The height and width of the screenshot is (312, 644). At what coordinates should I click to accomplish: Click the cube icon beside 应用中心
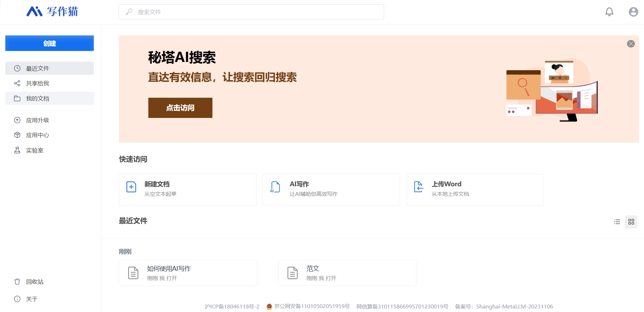17,135
